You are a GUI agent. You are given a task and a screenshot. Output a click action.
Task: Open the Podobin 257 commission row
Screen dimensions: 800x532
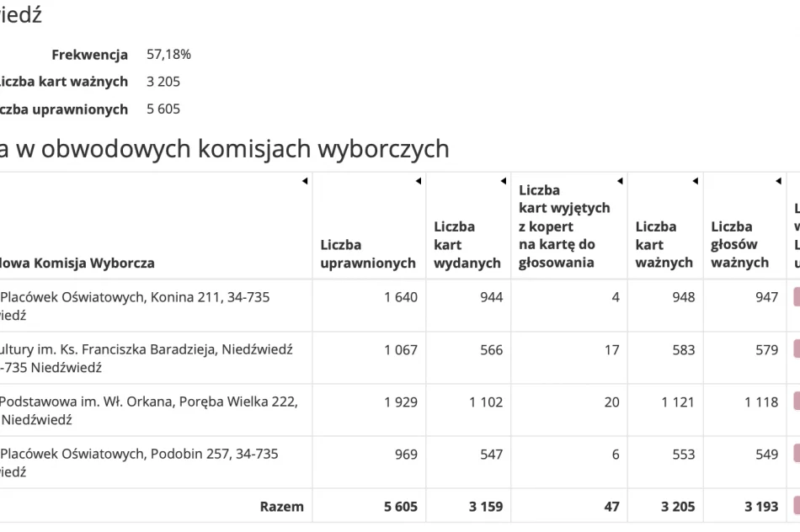pyautogui.click(x=152, y=461)
